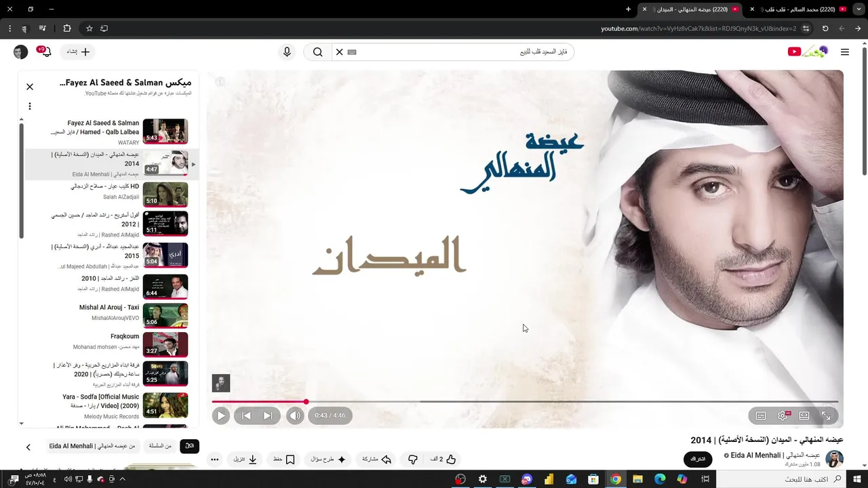Image resolution: width=868 pixels, height=488 pixels.
Task: Click the Ask question (طرح سؤال) button
Action: click(x=329, y=459)
